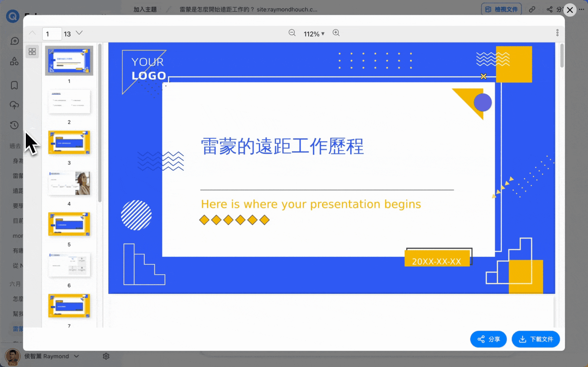Expand the 侯智薰 Raymond account menu
588x367 pixels.
point(76,356)
